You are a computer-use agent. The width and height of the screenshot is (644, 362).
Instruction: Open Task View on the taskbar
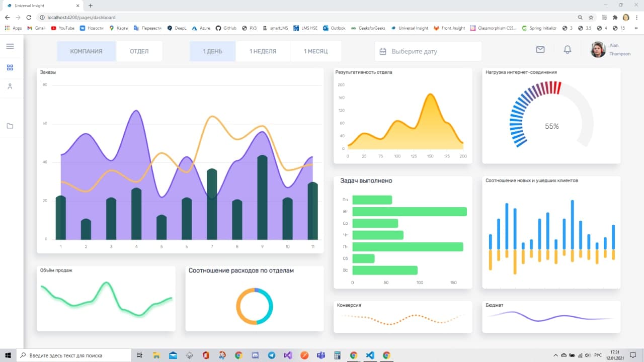(140, 355)
